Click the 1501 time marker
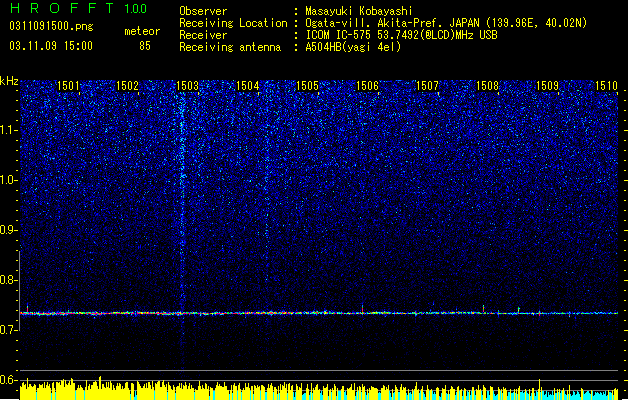The image size is (629, 400). click(x=68, y=86)
